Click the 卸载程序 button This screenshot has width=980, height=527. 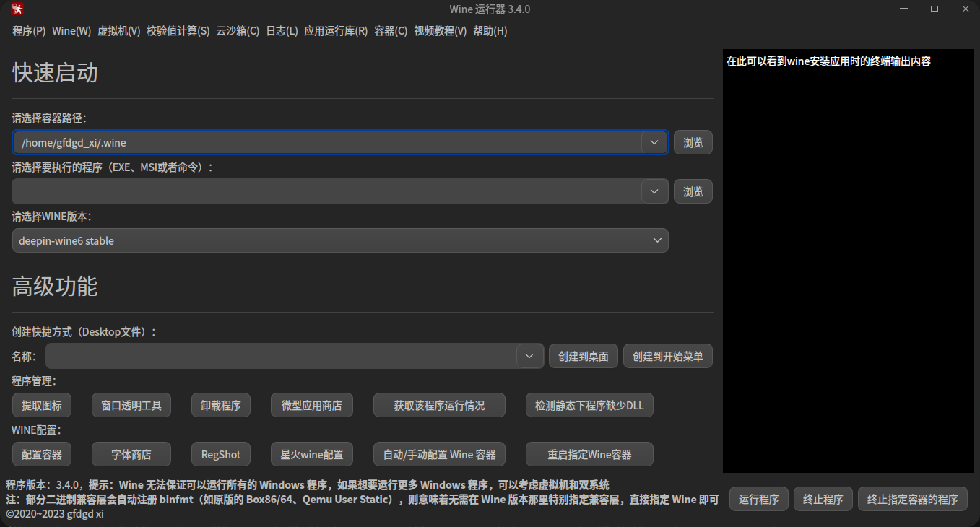[x=221, y=405]
